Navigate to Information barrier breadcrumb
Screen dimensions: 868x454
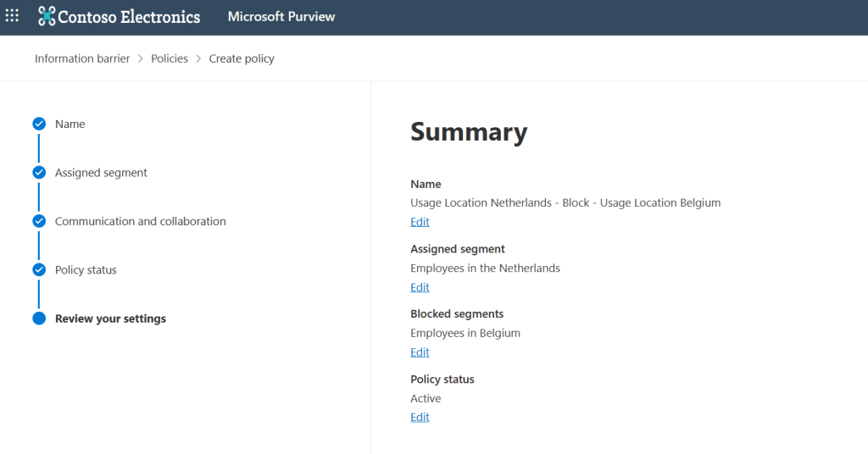coord(82,58)
